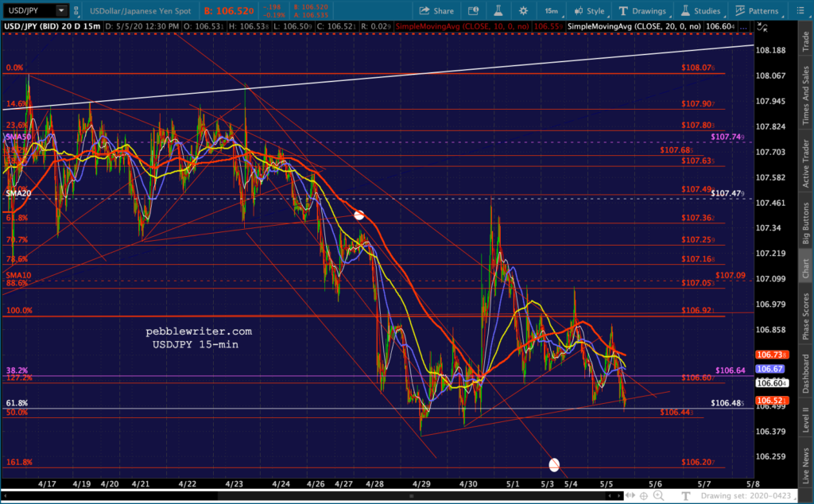Click the collapse chart arrows icon
Screen dimensions: 814x504
point(762,27)
